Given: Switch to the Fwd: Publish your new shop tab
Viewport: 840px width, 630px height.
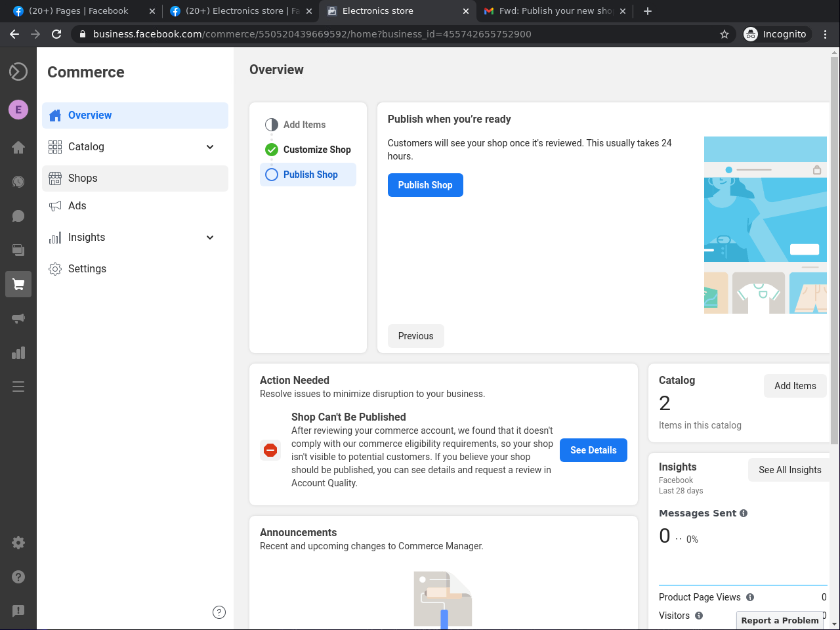Looking at the screenshot, I should pos(555,11).
